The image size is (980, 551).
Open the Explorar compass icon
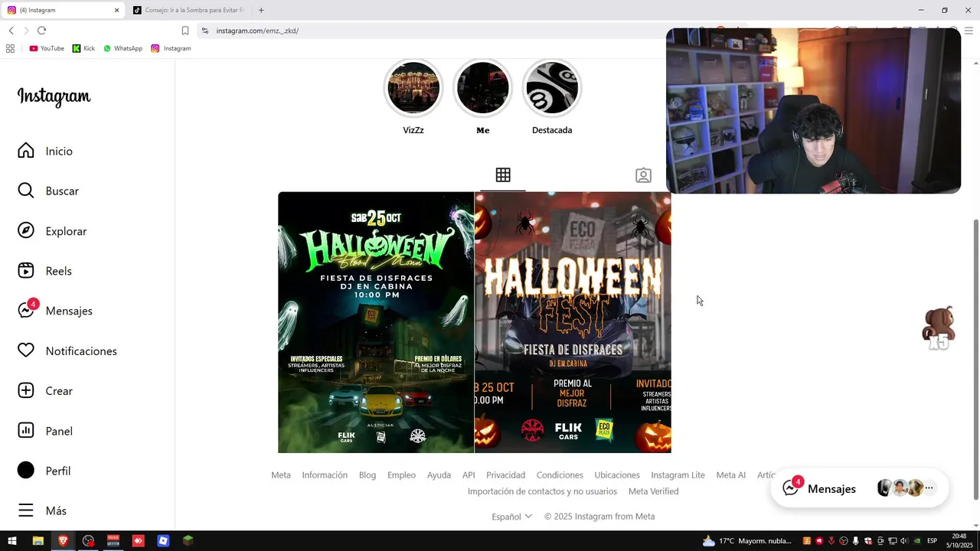(26, 231)
